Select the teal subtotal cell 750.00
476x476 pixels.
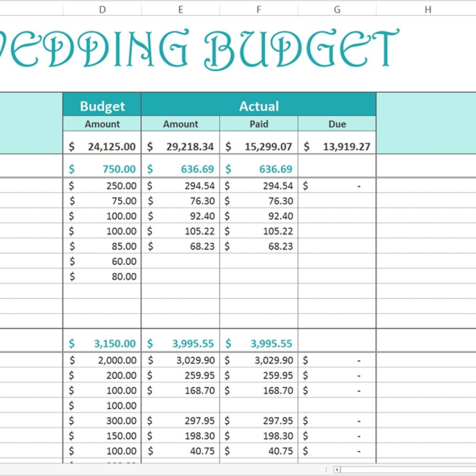pos(102,169)
